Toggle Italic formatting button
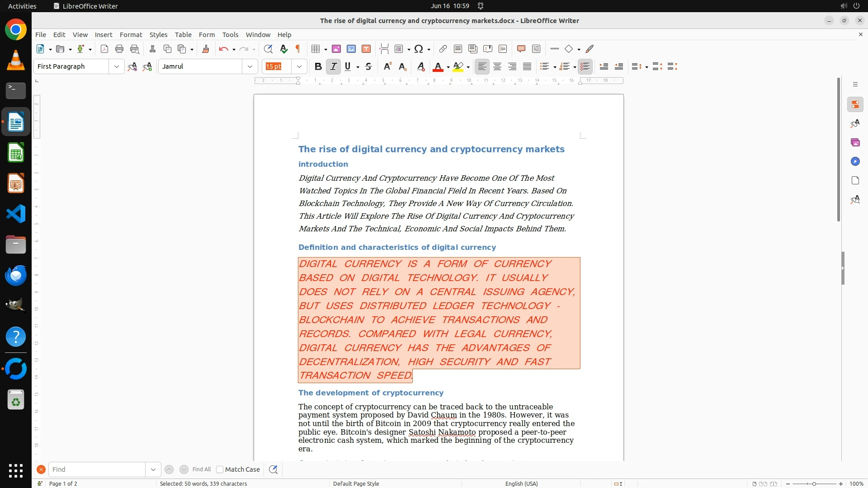Viewport: 868px width, 488px height. 333,66
